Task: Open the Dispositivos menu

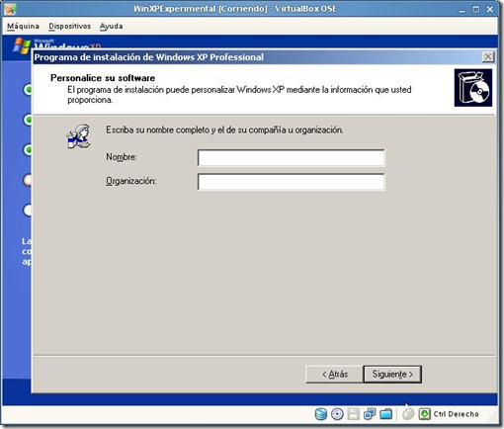Action: point(69,26)
